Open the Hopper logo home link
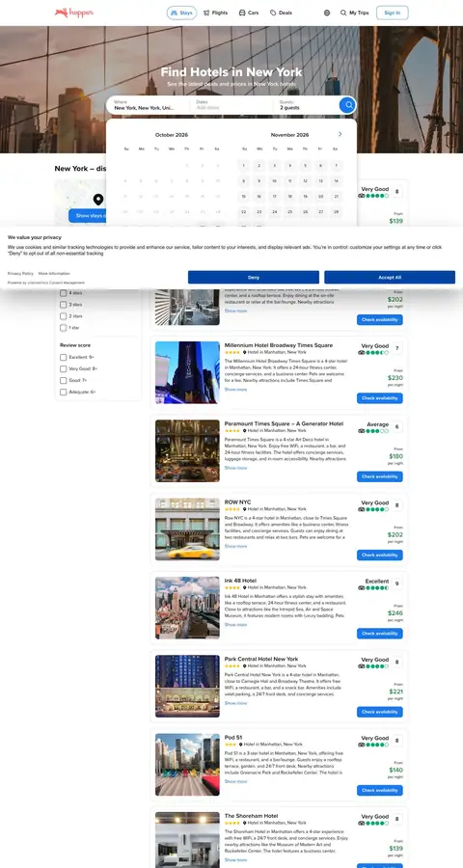 point(74,13)
